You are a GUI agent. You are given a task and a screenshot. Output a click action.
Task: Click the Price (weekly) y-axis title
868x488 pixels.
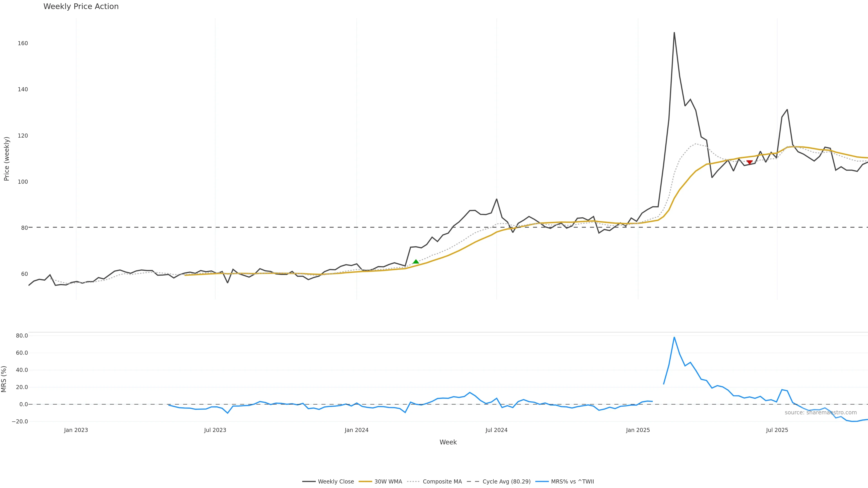pos(6,159)
